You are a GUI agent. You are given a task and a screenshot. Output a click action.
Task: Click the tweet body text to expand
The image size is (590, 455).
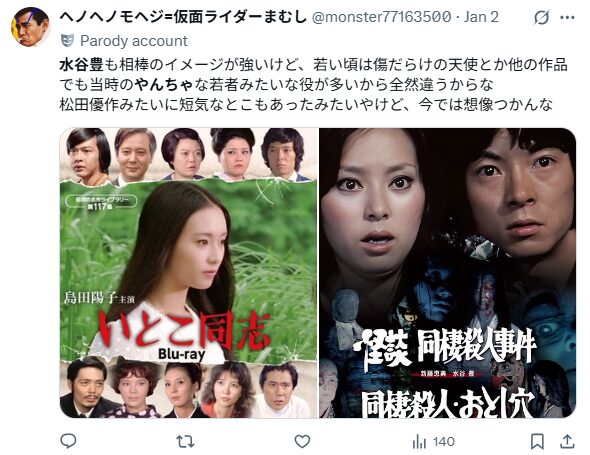pyautogui.click(x=313, y=85)
